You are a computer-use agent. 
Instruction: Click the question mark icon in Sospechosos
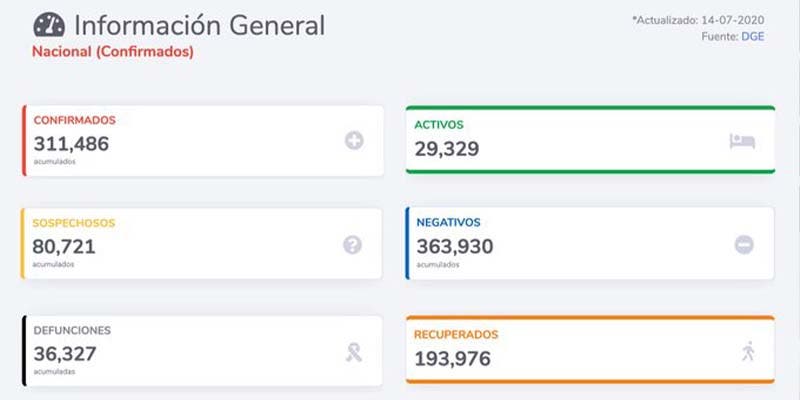[x=352, y=244]
